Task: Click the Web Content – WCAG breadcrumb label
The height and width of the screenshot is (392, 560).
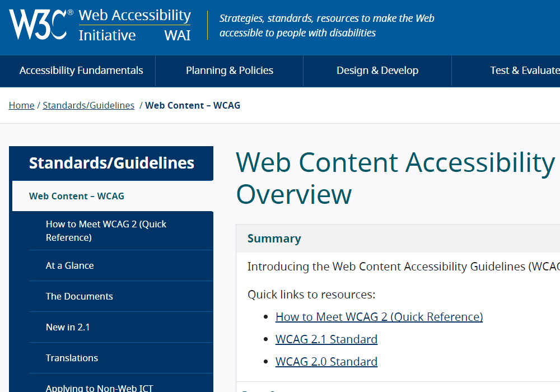Action: (x=193, y=105)
